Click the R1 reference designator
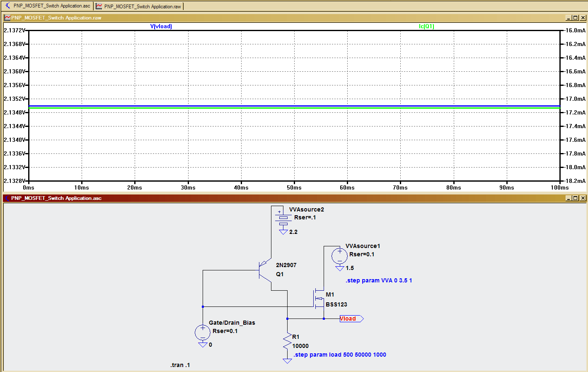Image resolution: width=588 pixels, height=372 pixels. coord(295,337)
